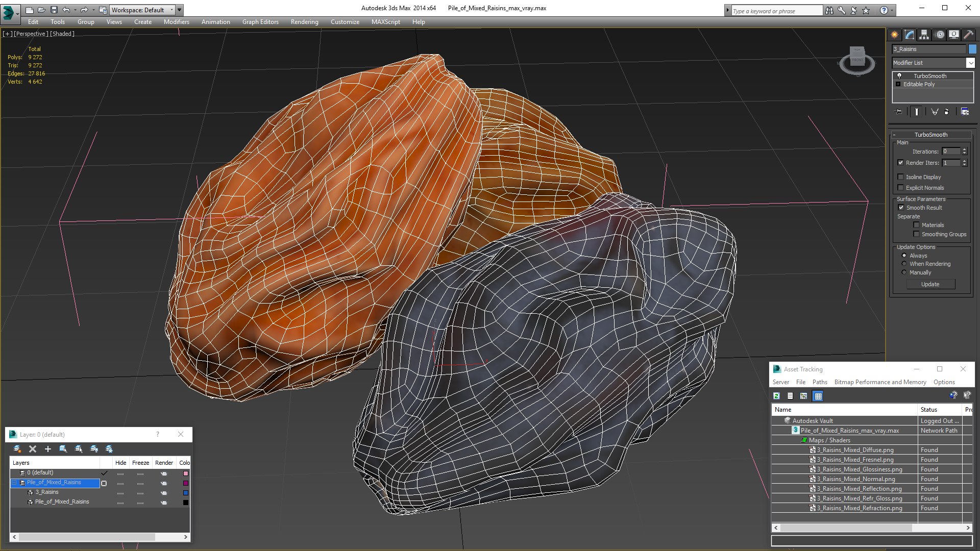980x551 pixels.
Task: Click Select Highlighted Objects and Layers icon
Action: 63,449
